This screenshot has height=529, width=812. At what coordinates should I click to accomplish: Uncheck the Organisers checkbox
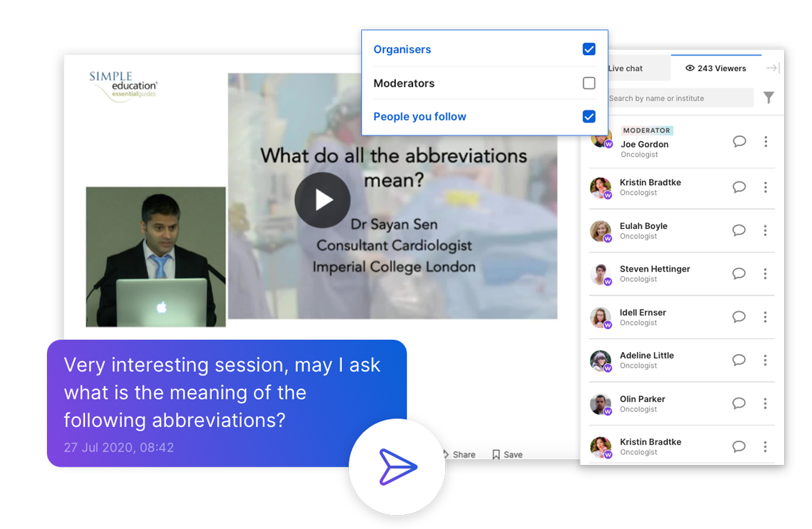tap(589, 49)
